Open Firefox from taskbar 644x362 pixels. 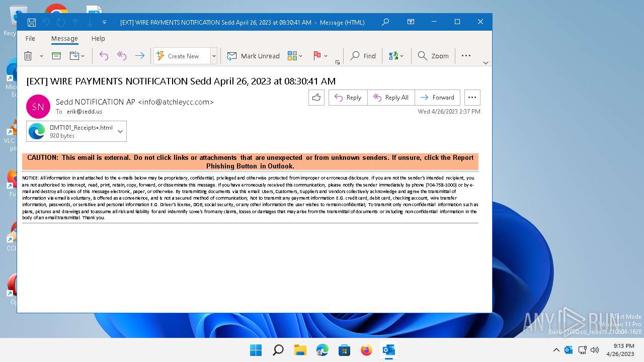point(367,350)
